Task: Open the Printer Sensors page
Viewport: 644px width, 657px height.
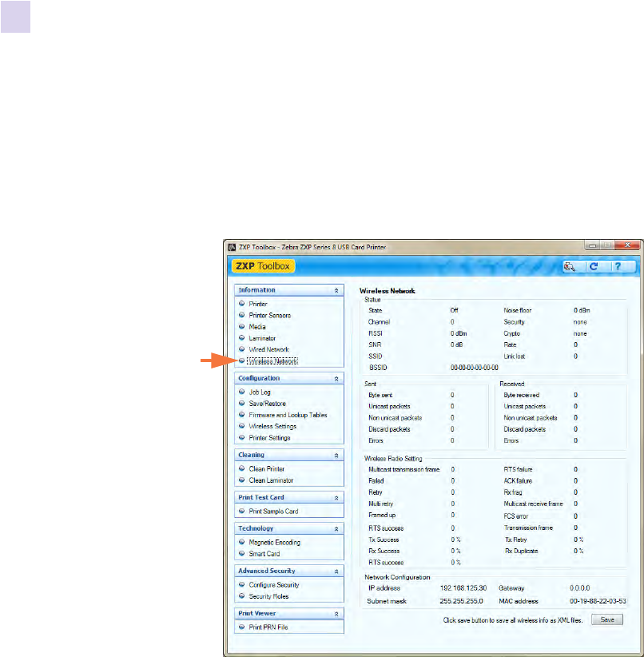Action: click(269, 315)
